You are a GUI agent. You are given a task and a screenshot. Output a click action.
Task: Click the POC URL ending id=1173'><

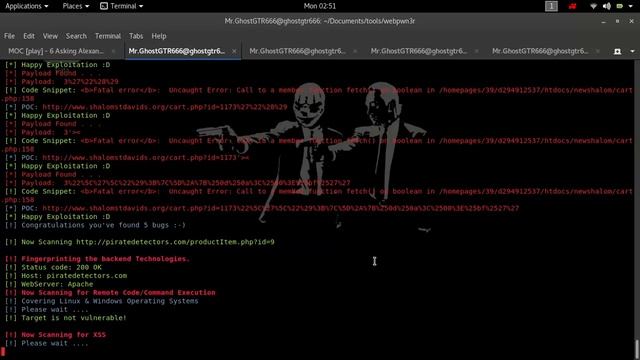point(145,158)
